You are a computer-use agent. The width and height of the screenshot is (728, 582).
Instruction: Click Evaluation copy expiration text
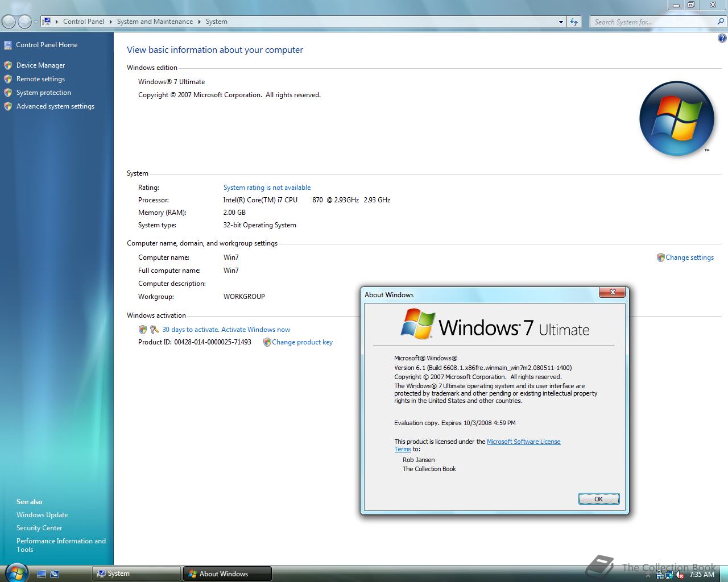(x=455, y=423)
